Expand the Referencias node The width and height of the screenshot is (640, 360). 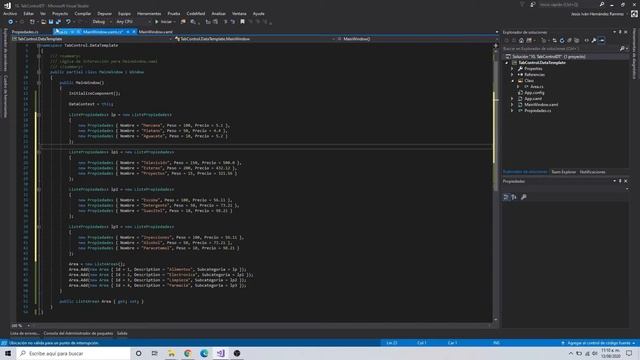coord(512,75)
